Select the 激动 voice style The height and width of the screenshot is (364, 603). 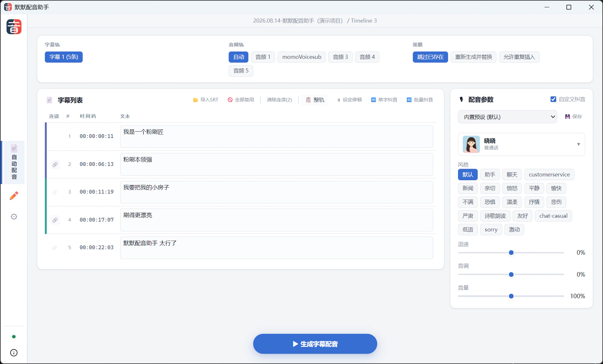click(514, 230)
